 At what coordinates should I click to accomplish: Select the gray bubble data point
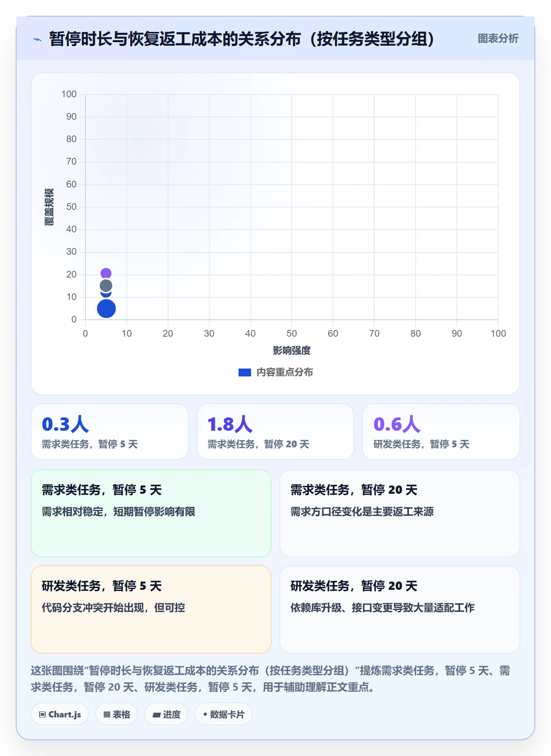[106, 286]
